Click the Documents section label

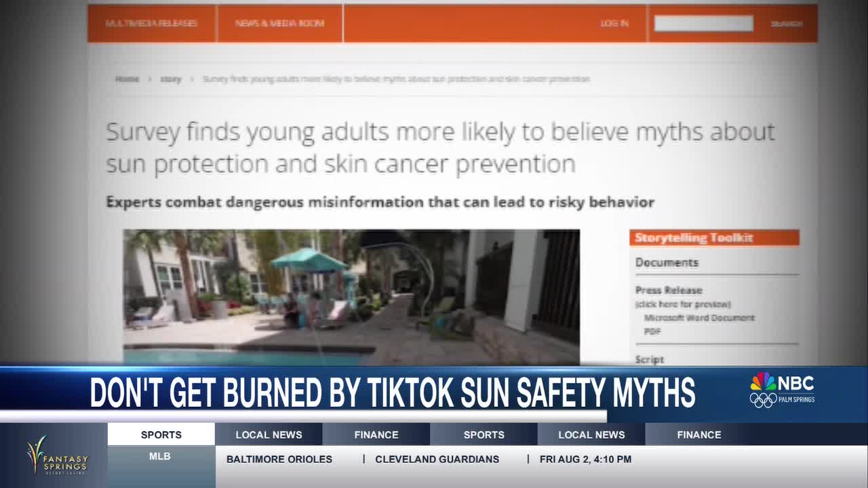point(667,262)
